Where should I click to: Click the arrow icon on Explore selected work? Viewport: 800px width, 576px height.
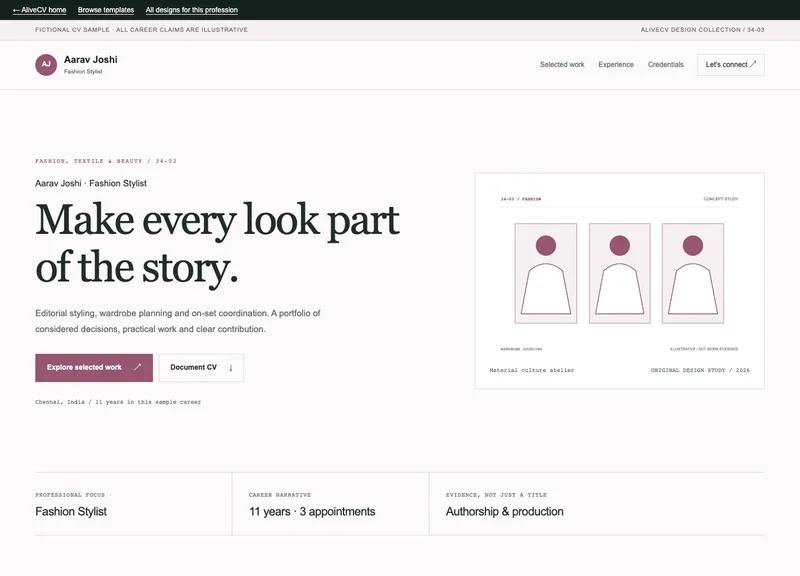pos(137,367)
